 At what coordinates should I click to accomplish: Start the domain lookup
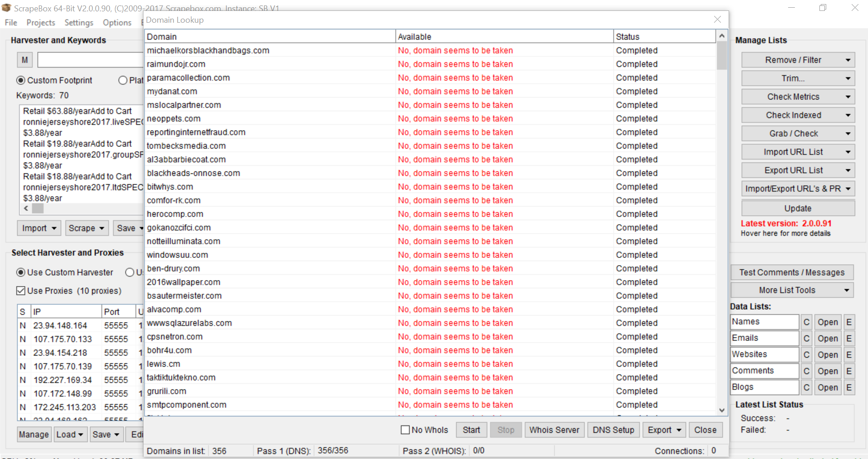(471, 430)
